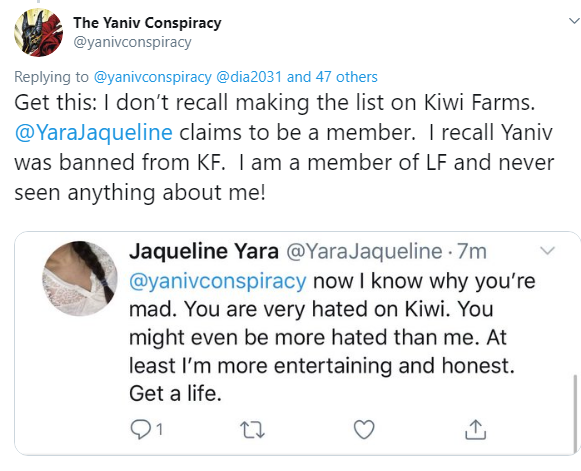Screen dimensions: 581x471
Task: Open The Yaniv Conspiracy profile avatar
Action: 39,33
